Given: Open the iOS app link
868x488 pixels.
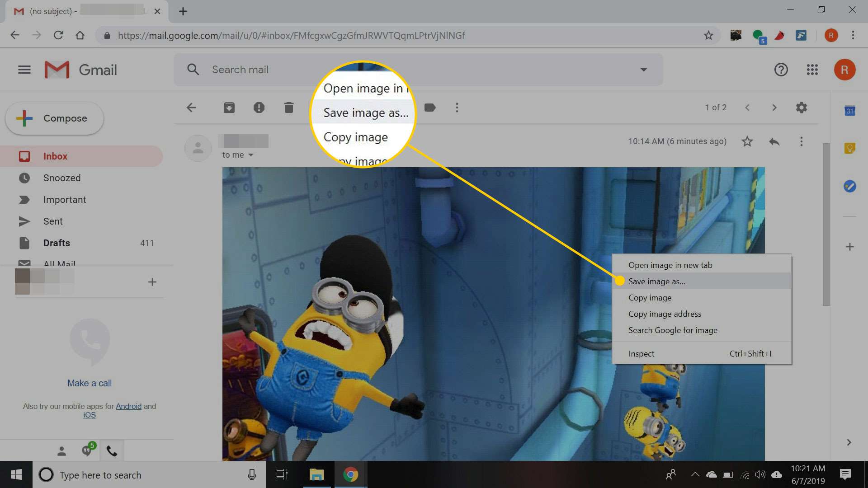Looking at the screenshot, I should [90, 415].
